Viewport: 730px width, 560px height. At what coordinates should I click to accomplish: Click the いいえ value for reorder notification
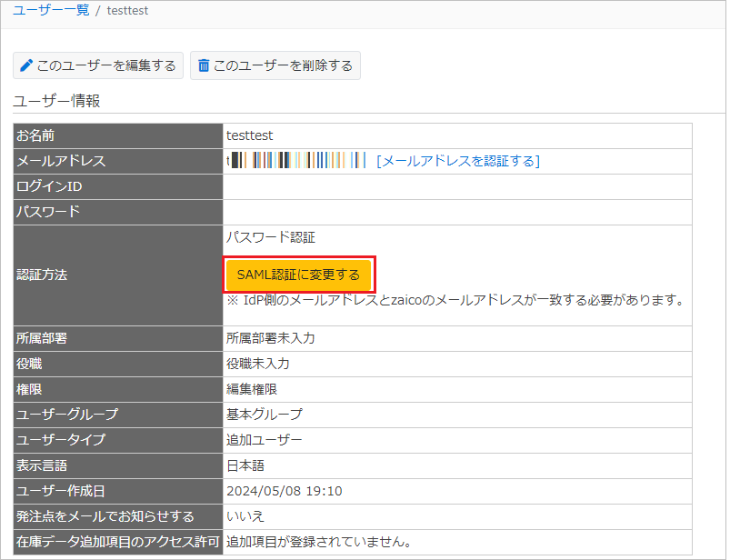tap(245, 516)
